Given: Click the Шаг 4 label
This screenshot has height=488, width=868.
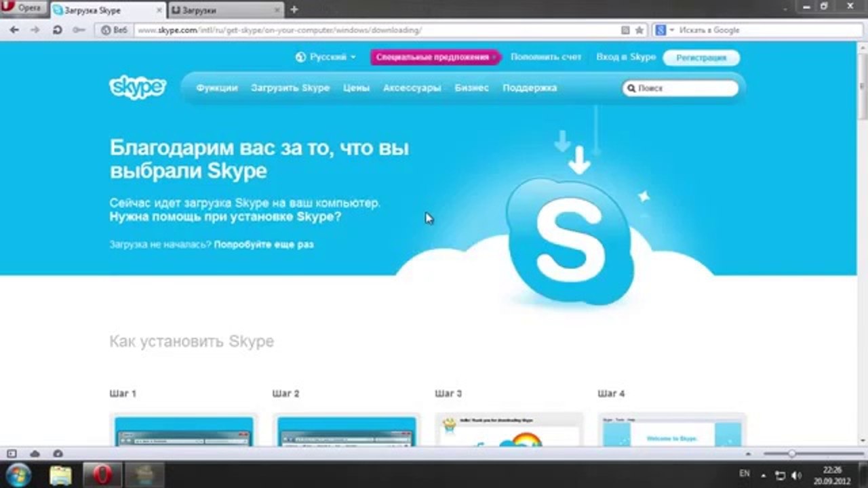Looking at the screenshot, I should 611,393.
